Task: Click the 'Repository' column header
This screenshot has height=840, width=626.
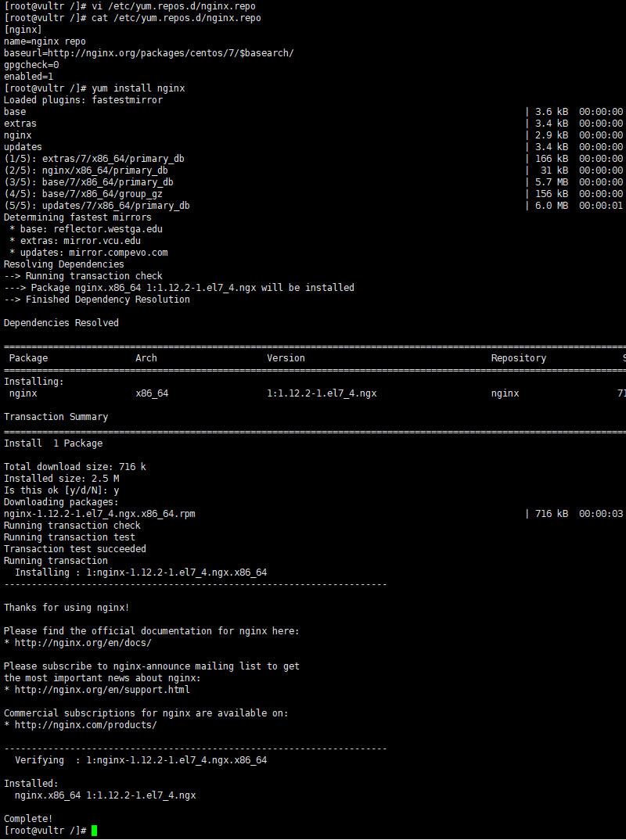Action: coord(519,358)
